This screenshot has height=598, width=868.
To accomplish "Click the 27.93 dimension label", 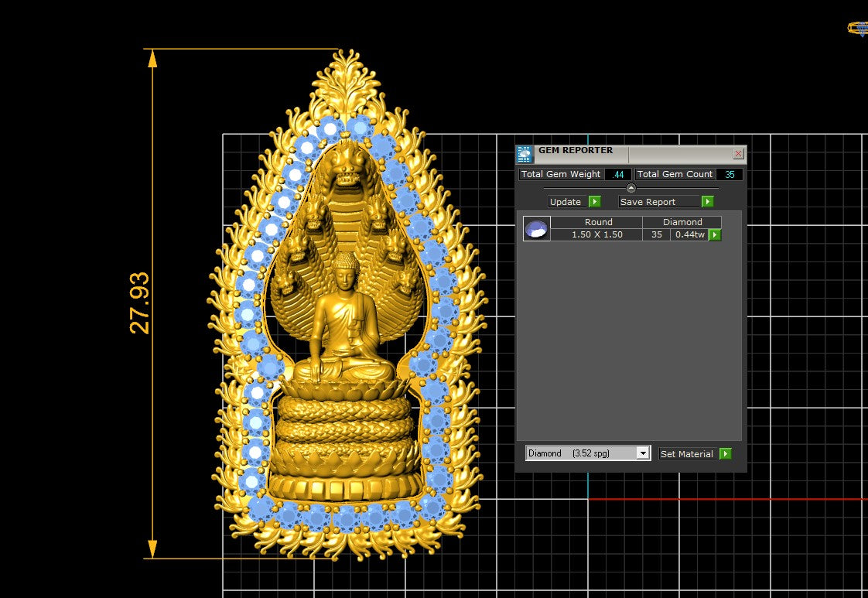I will point(139,303).
